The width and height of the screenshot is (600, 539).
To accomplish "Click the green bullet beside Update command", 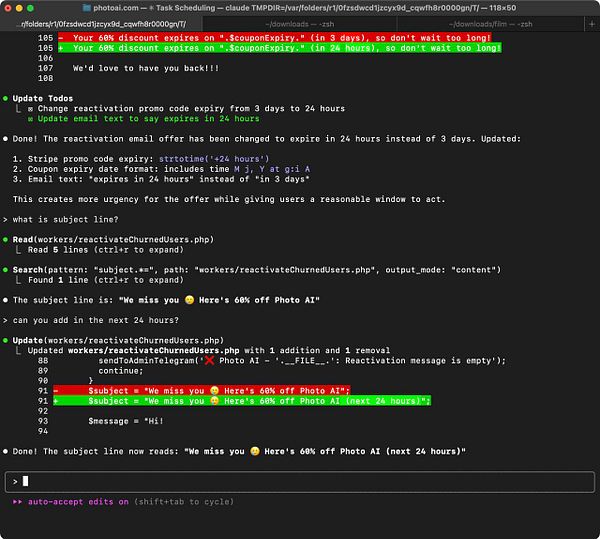I will pos(5,340).
